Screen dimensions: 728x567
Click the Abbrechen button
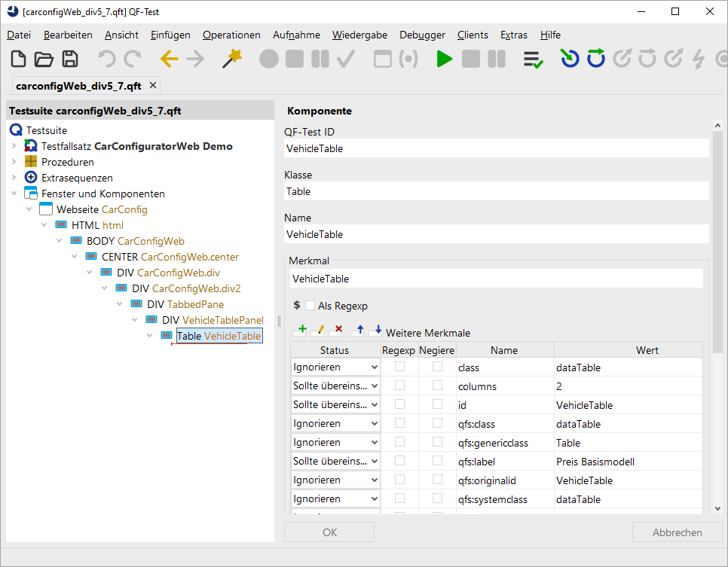pos(677,532)
